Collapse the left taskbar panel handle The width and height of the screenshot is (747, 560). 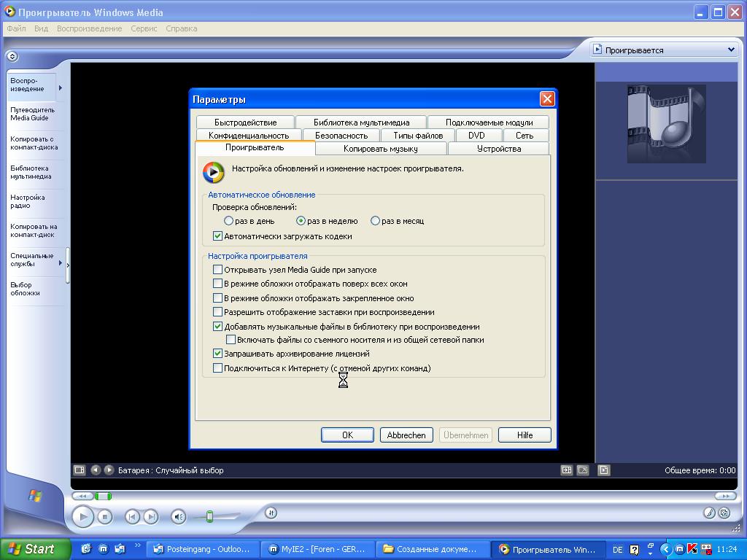68,265
